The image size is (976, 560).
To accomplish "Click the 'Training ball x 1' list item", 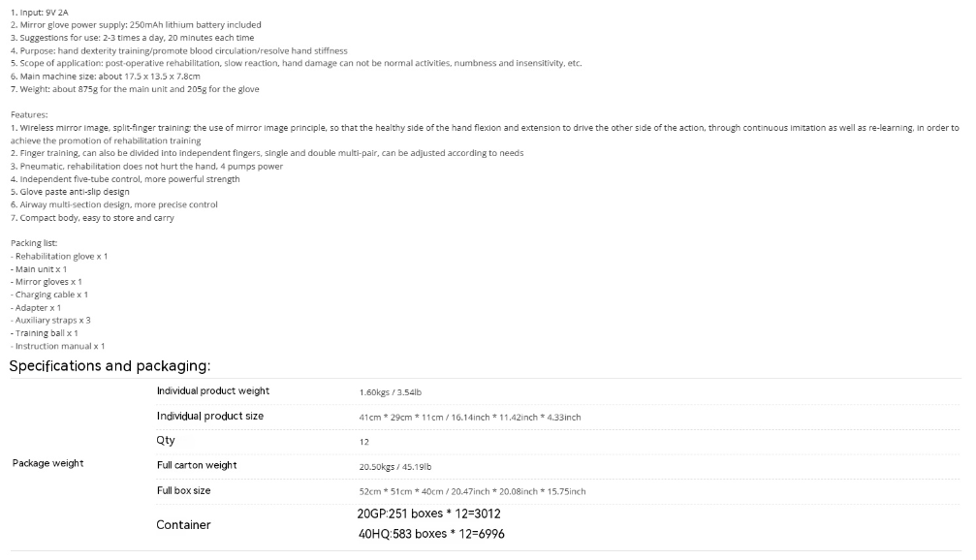I will tap(45, 333).
